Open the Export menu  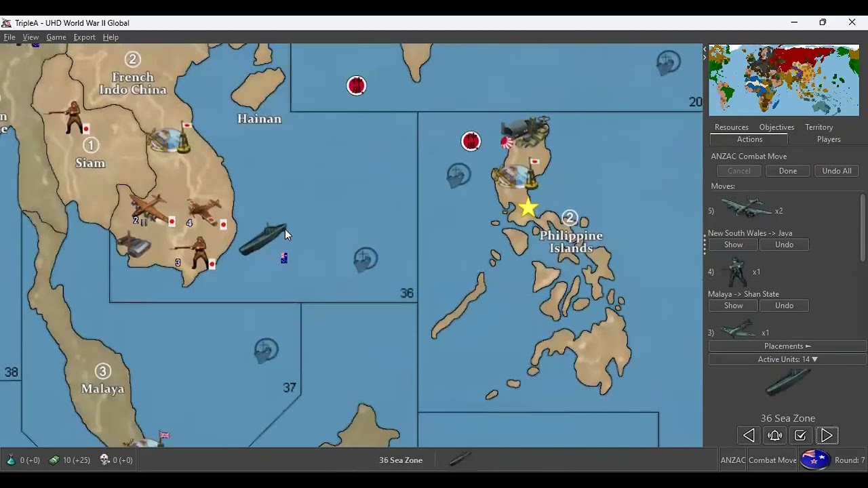point(84,37)
